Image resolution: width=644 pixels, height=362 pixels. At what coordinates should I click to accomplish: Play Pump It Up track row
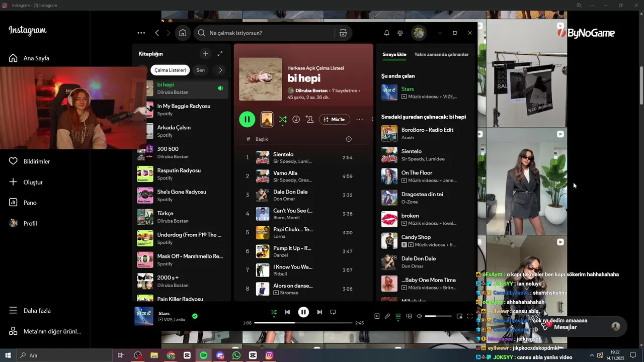[x=304, y=251]
